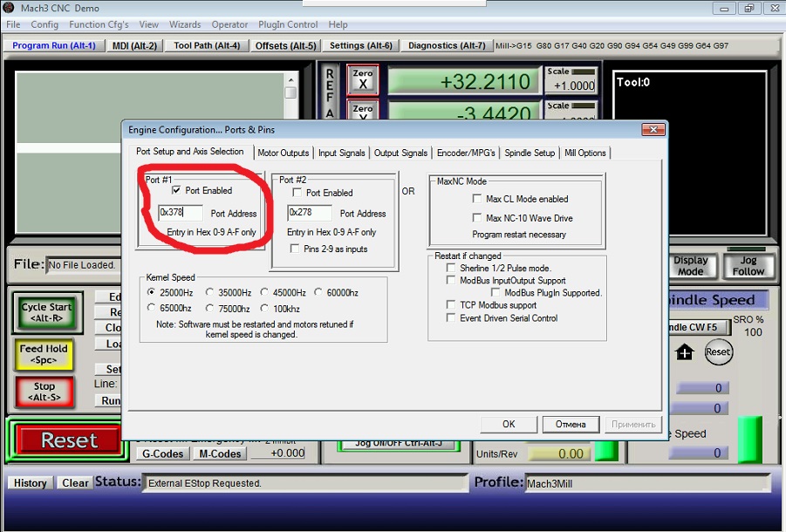Image resolution: width=786 pixels, height=532 pixels.
Task: Select 75000hz kernel speed
Action: point(209,308)
